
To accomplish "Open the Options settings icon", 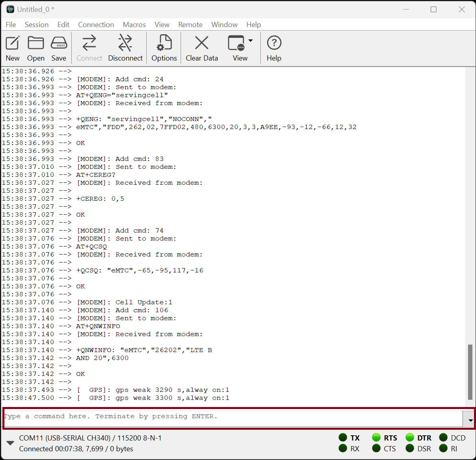I will (164, 43).
